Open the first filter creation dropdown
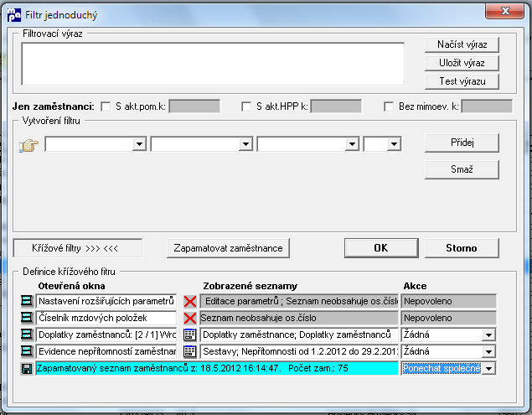The height and width of the screenshot is (415, 532). [139, 144]
